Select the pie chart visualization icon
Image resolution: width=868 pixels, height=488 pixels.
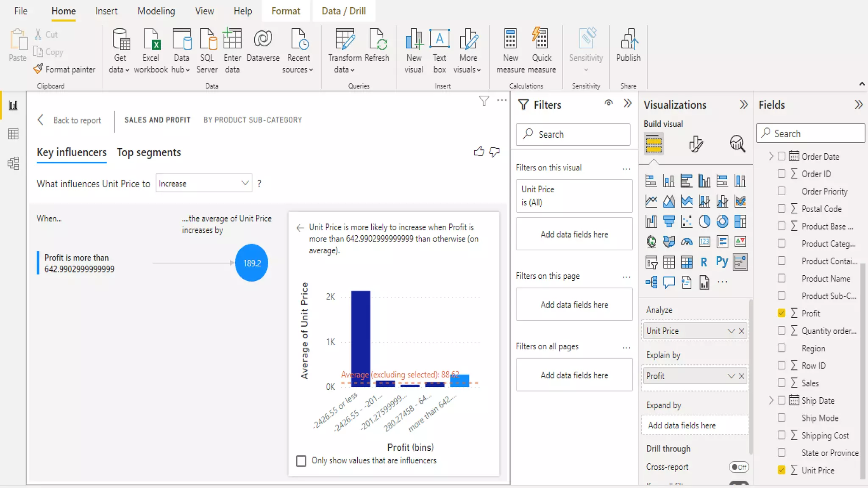(704, 221)
